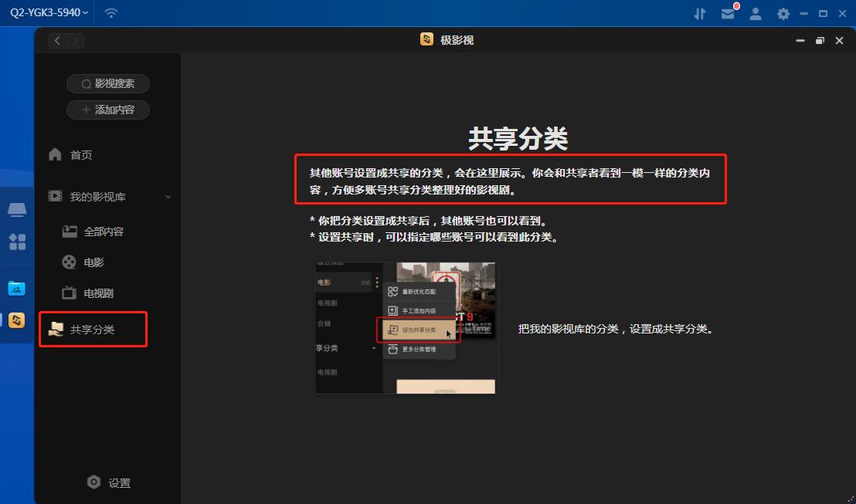Screen dimensions: 856x504
Task: Click the 添加内容 add content button
Action: pyautogui.click(x=107, y=110)
